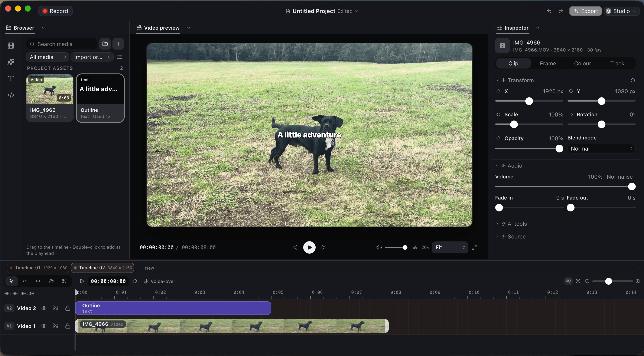Screen dimensions: 644x356
Task: Open the All media filter dropdown
Action: pyautogui.click(x=48, y=57)
